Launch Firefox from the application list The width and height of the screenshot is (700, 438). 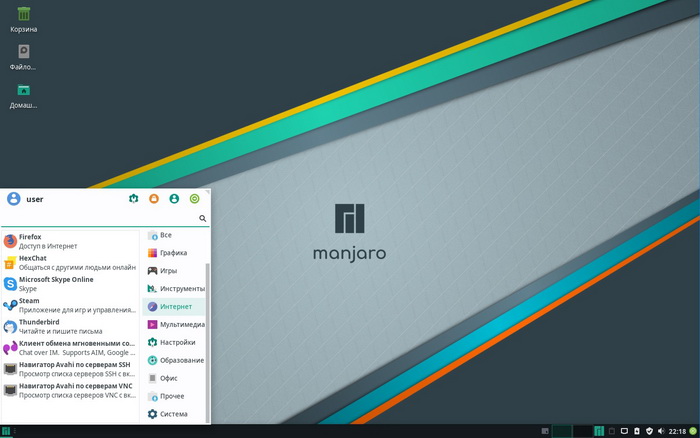click(x=70, y=241)
